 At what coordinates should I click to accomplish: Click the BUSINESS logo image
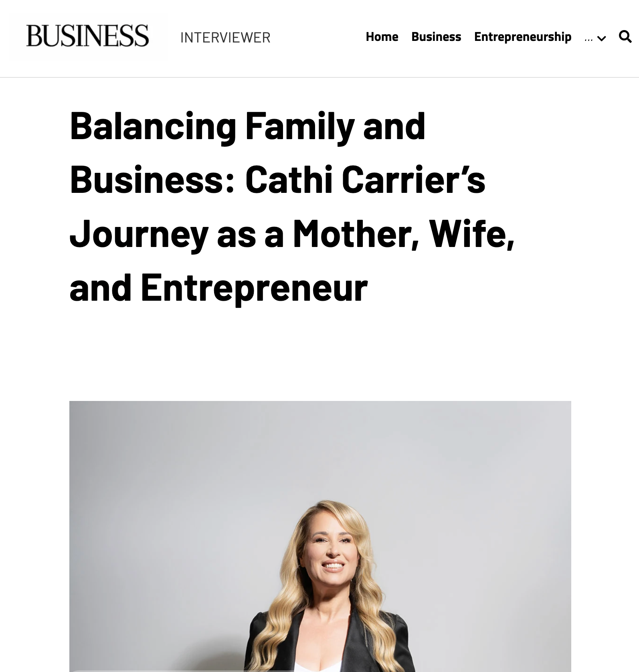[87, 36]
